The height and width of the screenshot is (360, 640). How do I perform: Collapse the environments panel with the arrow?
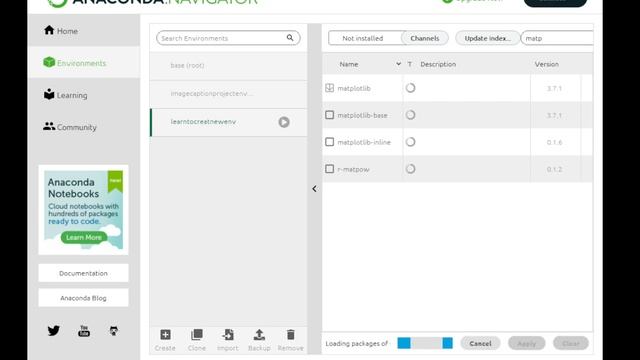[x=314, y=189]
